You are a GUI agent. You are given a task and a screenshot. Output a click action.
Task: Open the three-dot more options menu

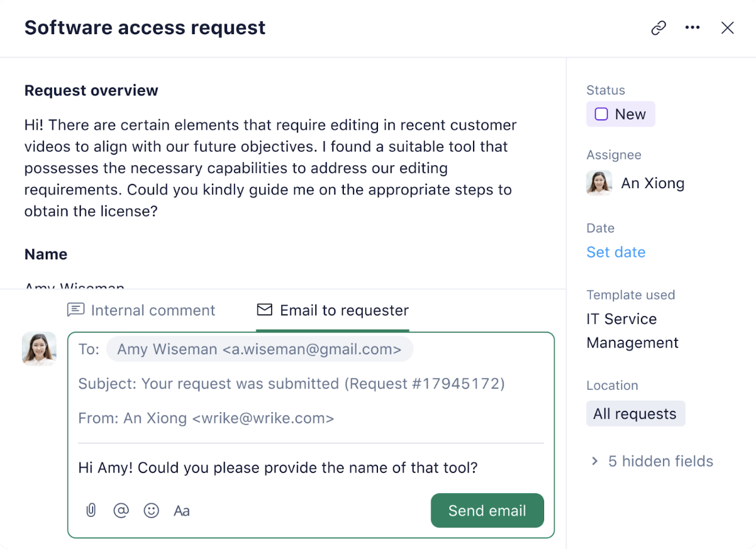[692, 28]
